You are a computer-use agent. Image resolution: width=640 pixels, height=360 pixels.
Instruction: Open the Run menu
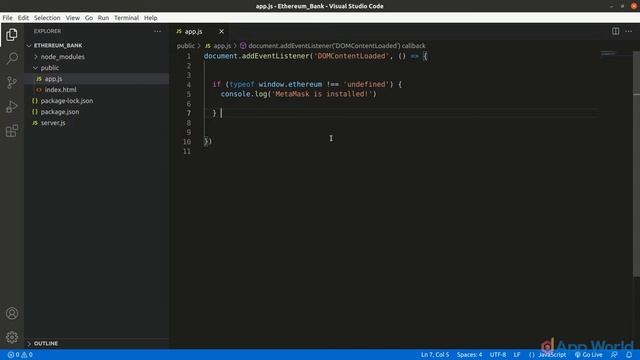point(103,18)
